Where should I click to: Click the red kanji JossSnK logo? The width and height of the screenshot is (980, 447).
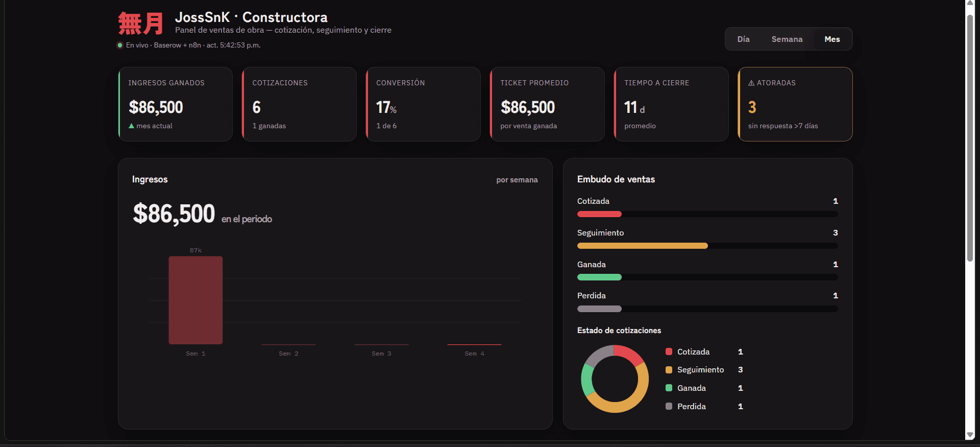140,23
